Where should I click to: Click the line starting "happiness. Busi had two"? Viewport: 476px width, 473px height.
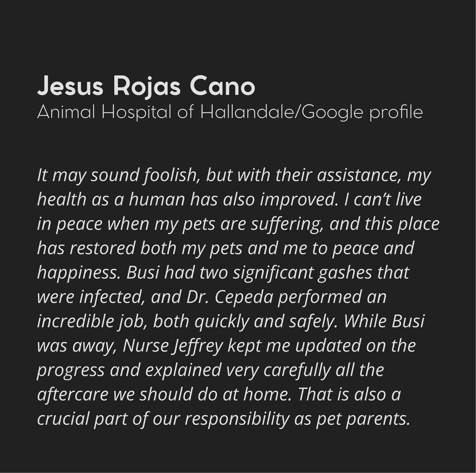pyautogui.click(x=223, y=272)
